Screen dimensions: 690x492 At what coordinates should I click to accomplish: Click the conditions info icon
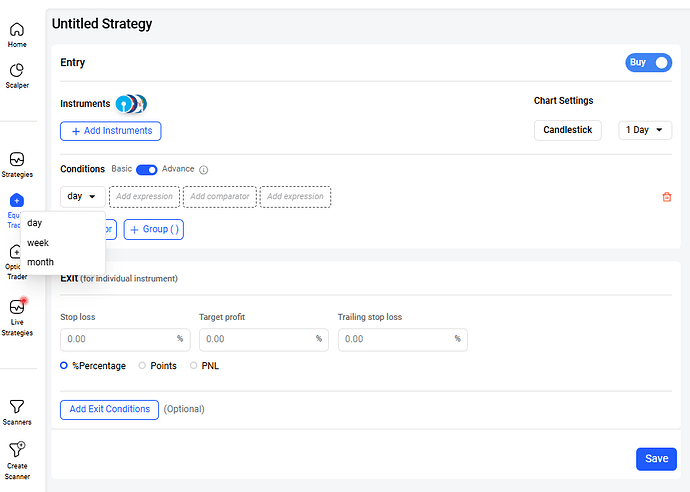(203, 169)
